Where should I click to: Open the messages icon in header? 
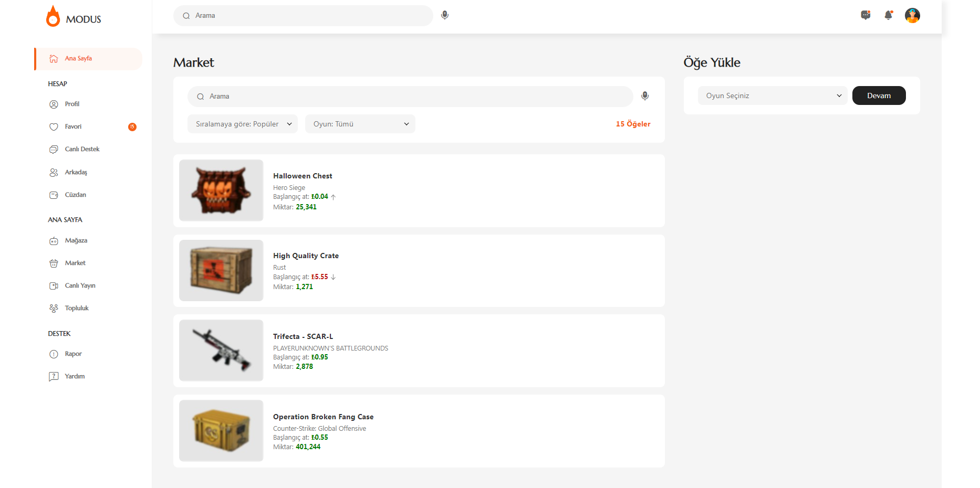click(x=866, y=15)
